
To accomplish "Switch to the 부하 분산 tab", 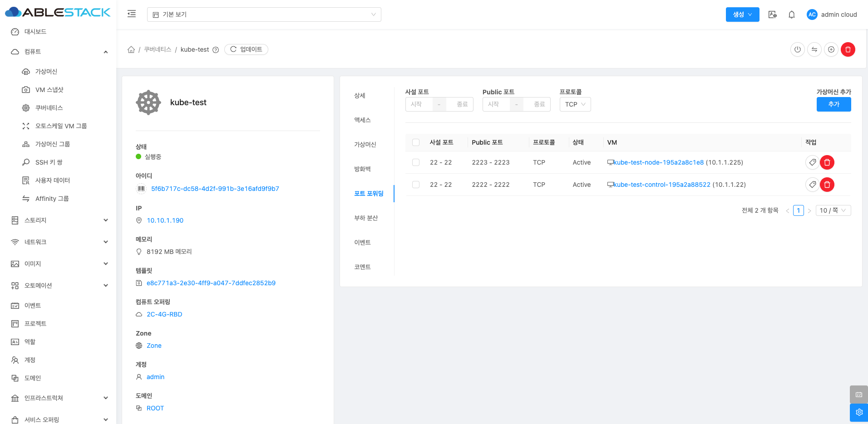I will click(x=366, y=218).
